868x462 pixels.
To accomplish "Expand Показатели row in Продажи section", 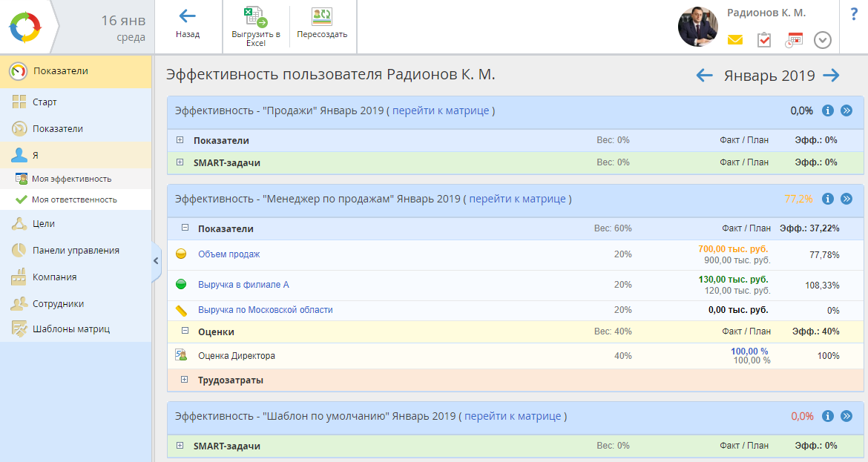I will click(x=180, y=140).
